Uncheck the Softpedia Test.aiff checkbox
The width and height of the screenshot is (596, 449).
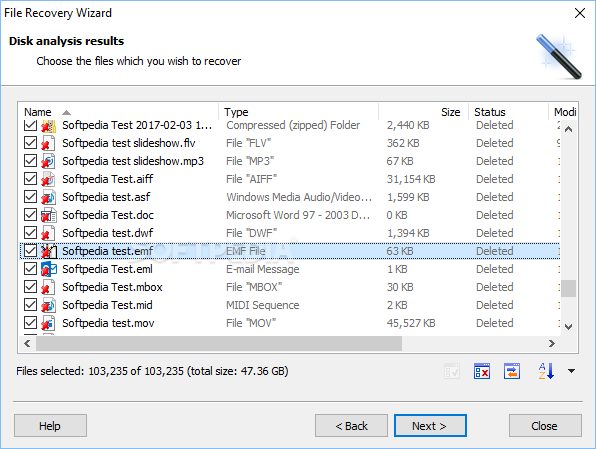pyautogui.click(x=30, y=179)
